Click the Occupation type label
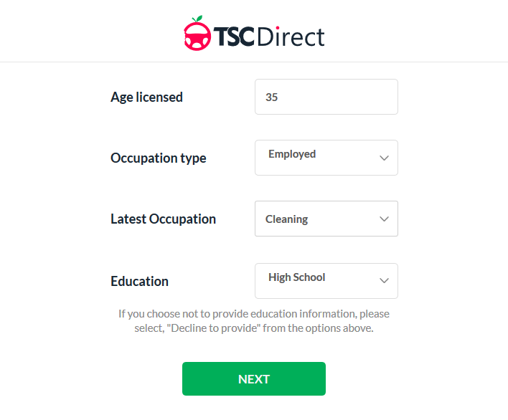Screen dimensions: 508x420 [158, 158]
